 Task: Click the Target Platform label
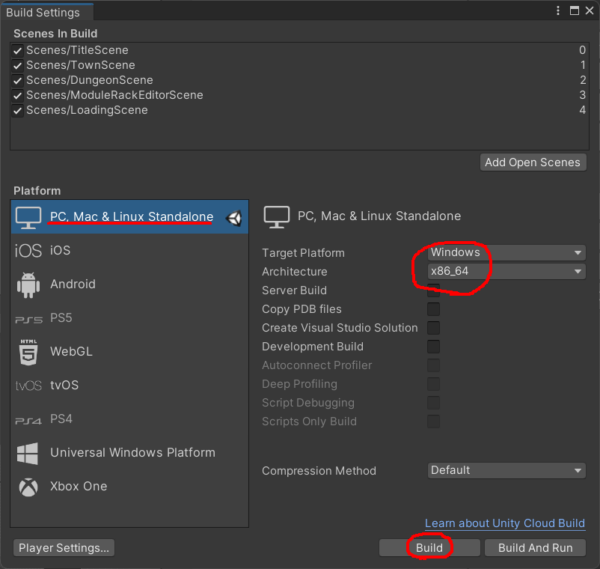point(303,253)
